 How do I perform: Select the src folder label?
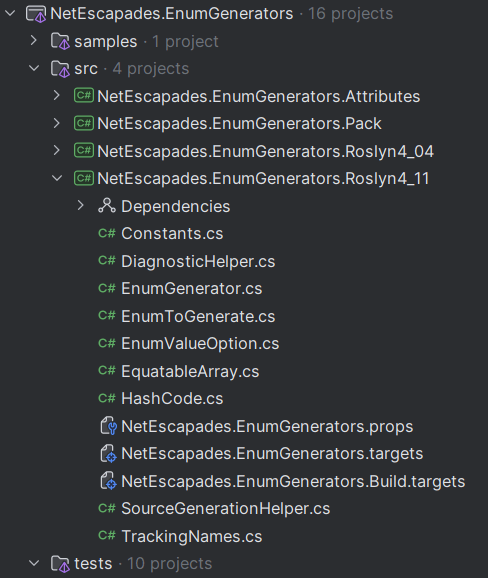pos(86,69)
